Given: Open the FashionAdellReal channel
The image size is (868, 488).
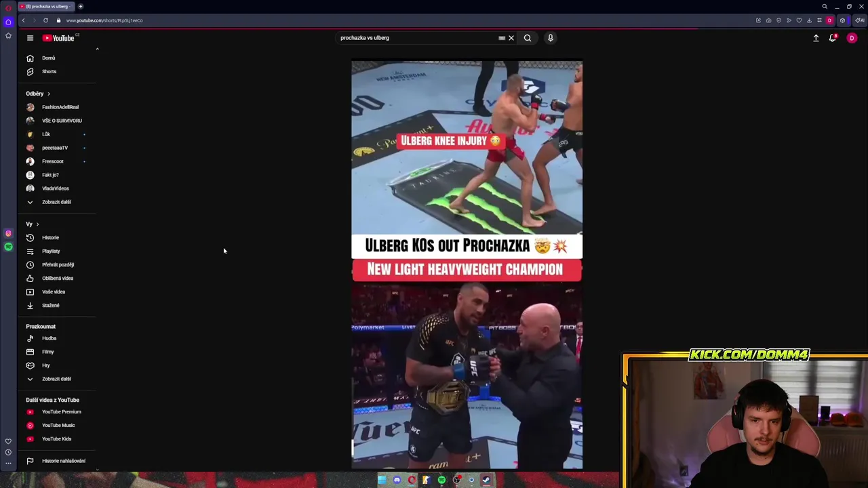Looking at the screenshot, I should coord(58,107).
